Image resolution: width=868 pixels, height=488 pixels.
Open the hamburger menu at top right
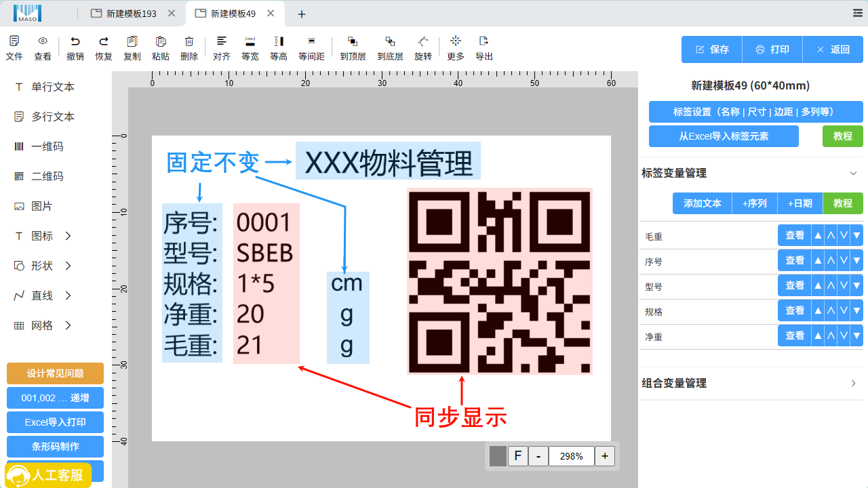(x=858, y=13)
